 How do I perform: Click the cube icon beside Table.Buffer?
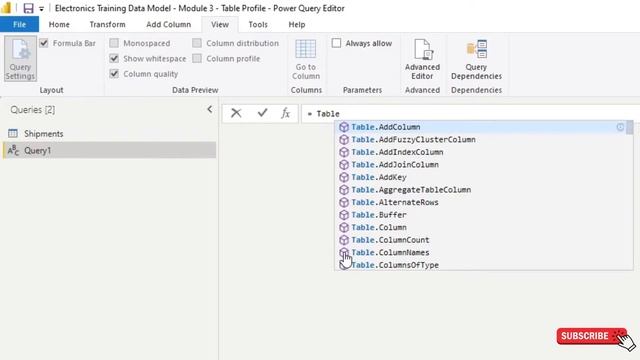pyautogui.click(x=344, y=215)
